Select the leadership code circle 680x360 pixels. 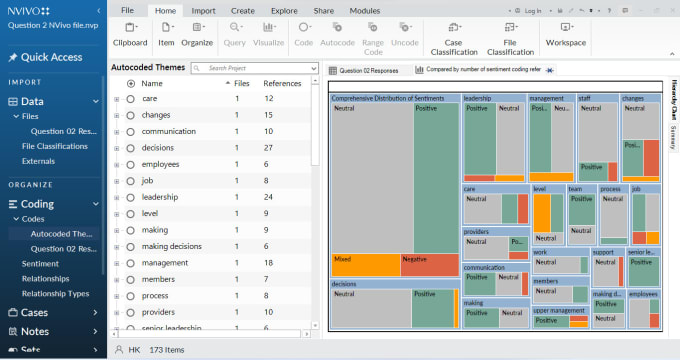pos(131,198)
